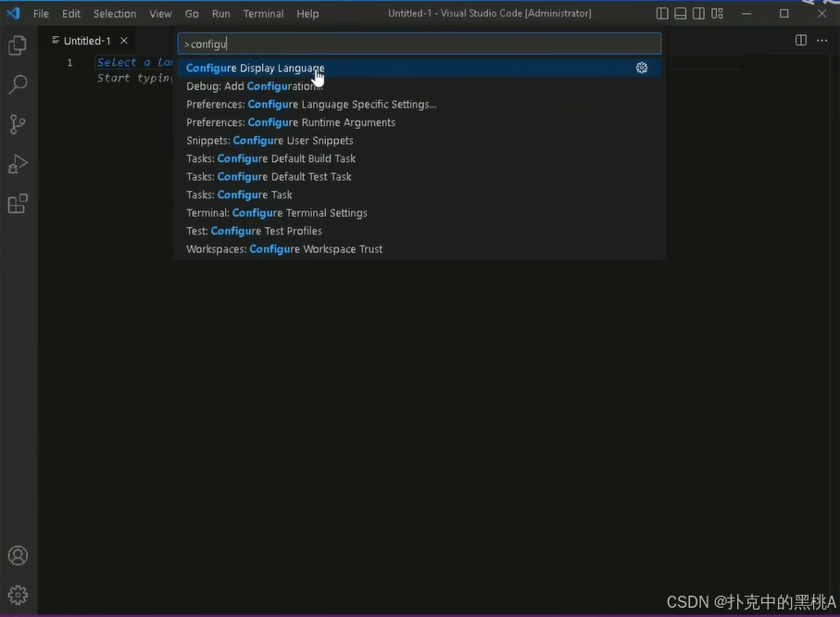Open the Extensions view
The image size is (840, 617).
[18, 204]
